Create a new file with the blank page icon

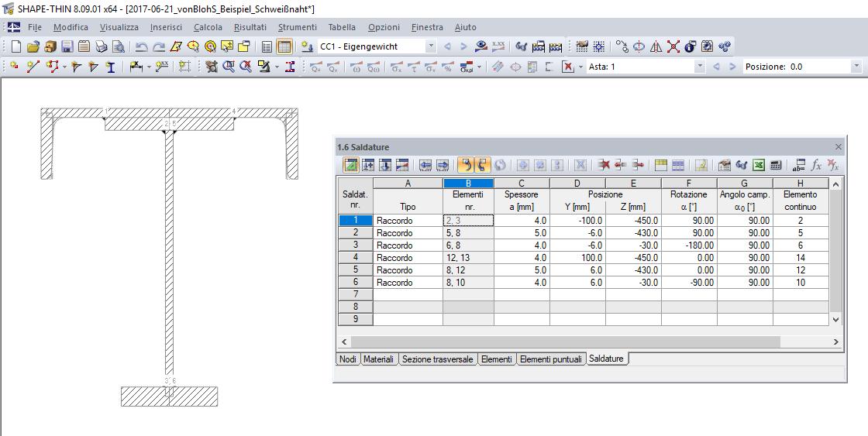[x=16, y=46]
